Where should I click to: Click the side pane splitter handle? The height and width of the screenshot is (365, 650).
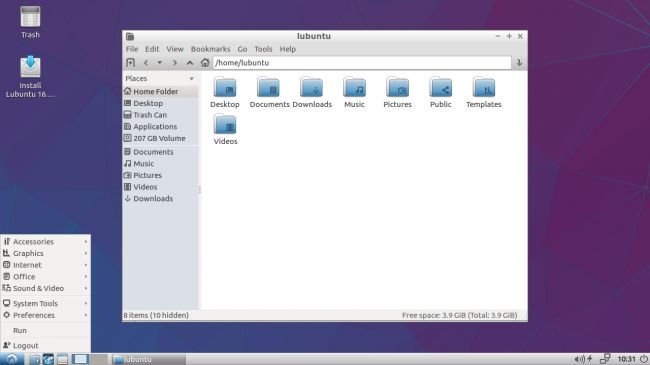pos(199,190)
